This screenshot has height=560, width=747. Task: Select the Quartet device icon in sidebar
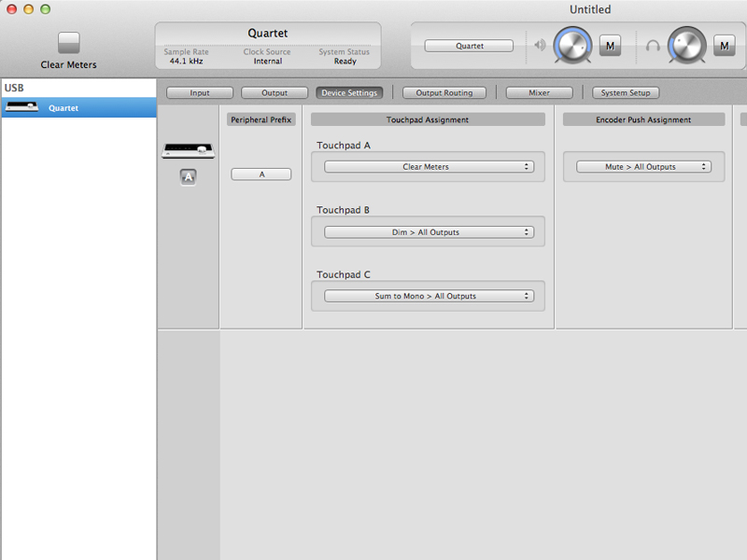coord(21,107)
